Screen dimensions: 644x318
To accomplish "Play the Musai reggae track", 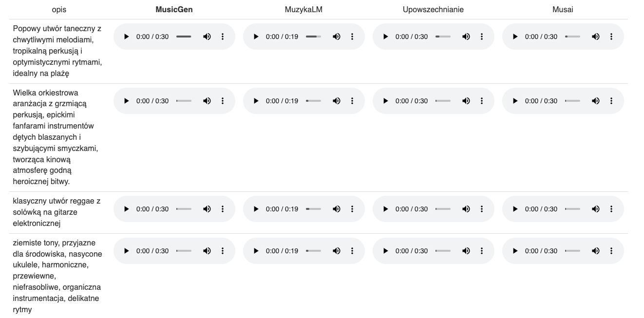I will [x=515, y=209].
